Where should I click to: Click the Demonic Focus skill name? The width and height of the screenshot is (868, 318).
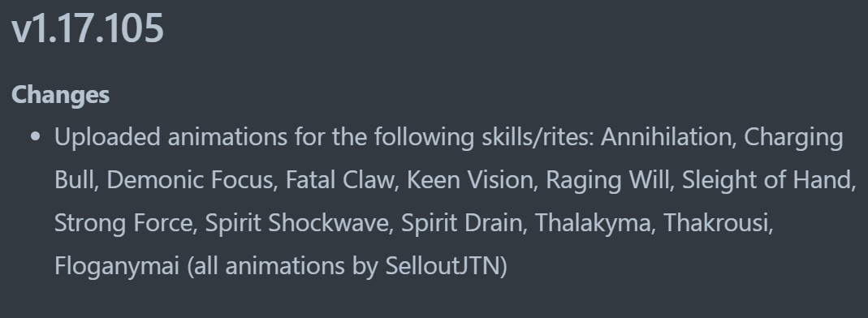click(x=192, y=180)
